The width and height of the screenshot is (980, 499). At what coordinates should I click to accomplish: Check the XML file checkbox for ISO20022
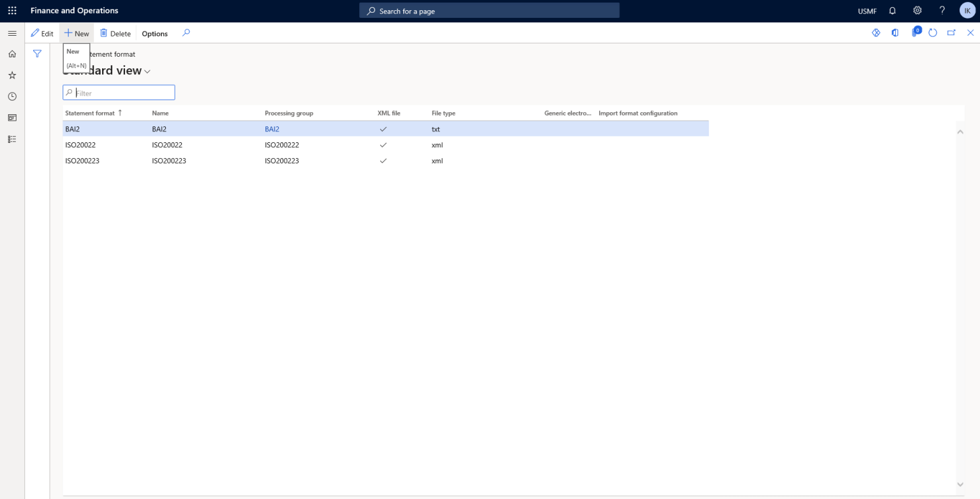tap(383, 145)
